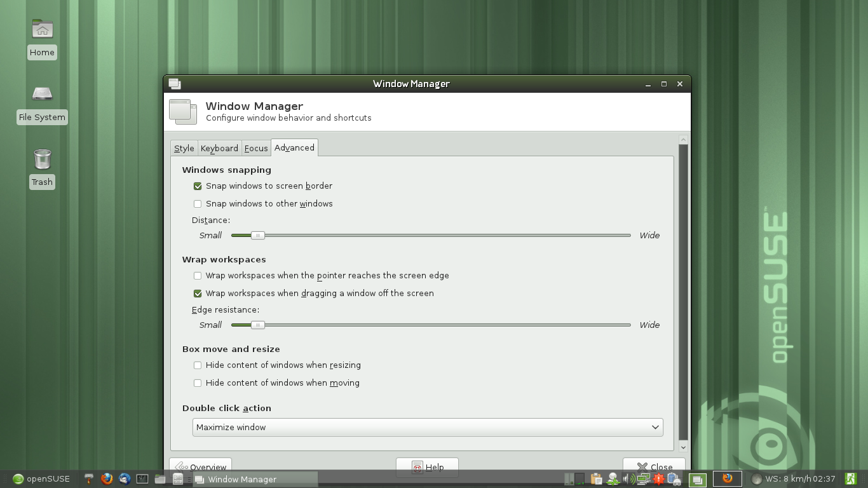The height and width of the screenshot is (488, 868).
Task: Enable Hide content of windows when resizing
Action: (x=198, y=365)
